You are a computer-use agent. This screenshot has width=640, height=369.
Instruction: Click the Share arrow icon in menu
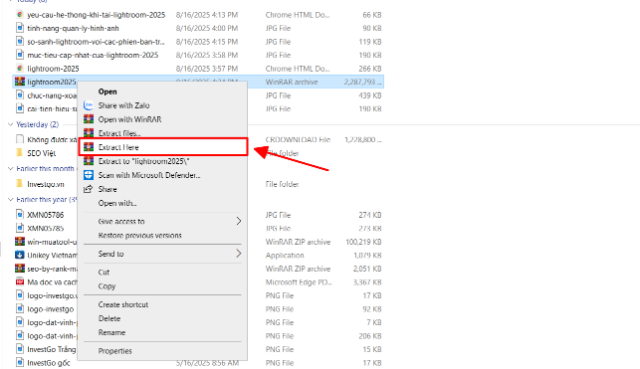pos(88,189)
